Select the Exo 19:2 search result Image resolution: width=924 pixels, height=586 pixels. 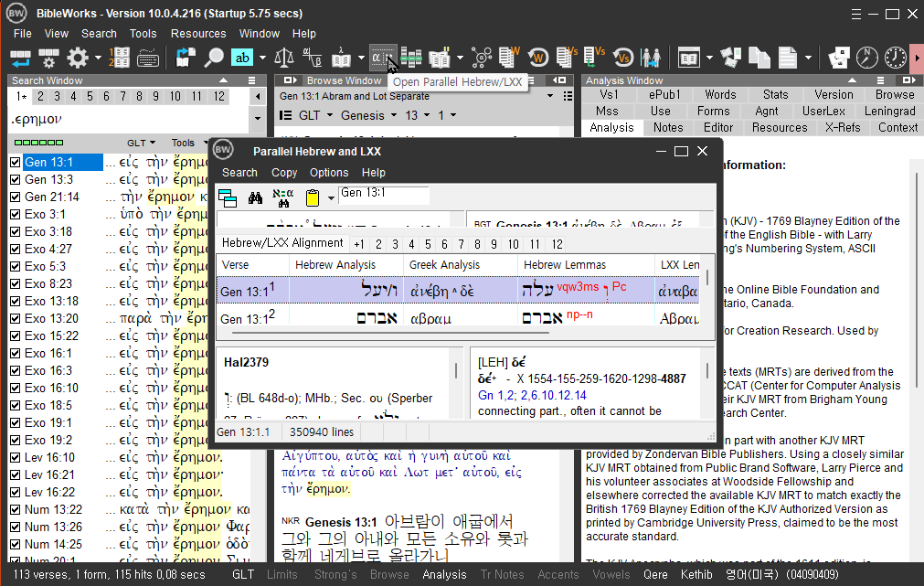(48, 441)
